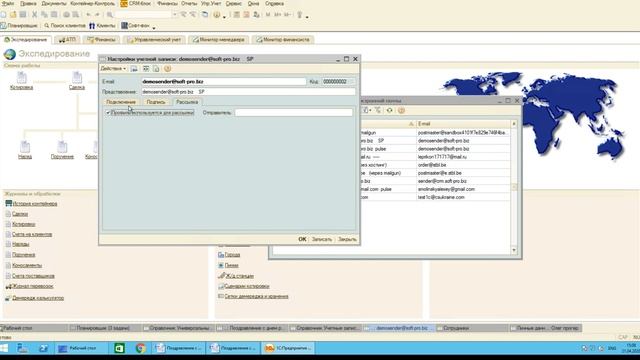Click Chrome icon in Windows taskbar

(141, 348)
